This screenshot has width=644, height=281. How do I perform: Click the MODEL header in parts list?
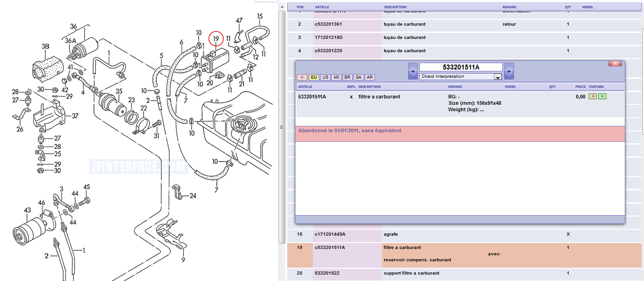[x=588, y=7]
